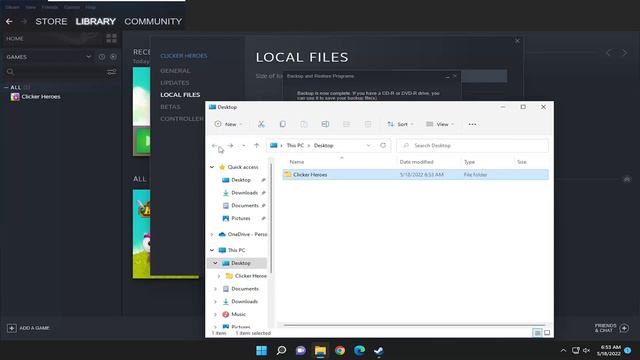
Task: Open Steam GAMES category dropdown
Action: pyautogui.click(x=89, y=57)
